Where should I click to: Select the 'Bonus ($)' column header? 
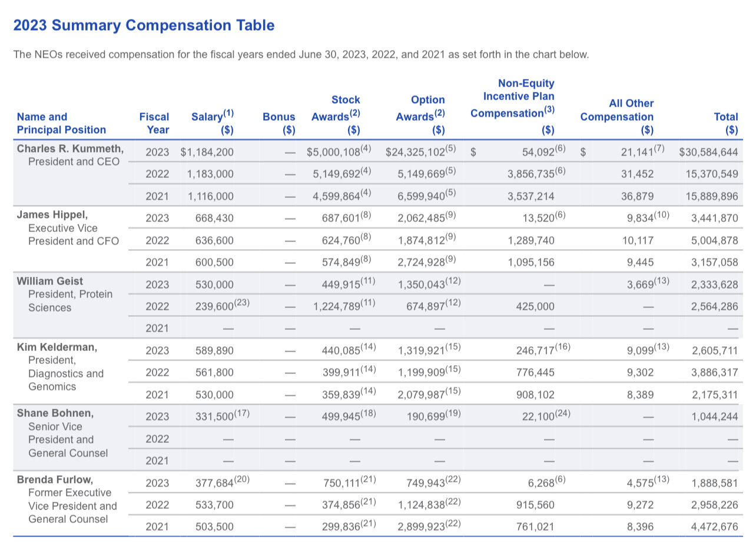point(279,123)
